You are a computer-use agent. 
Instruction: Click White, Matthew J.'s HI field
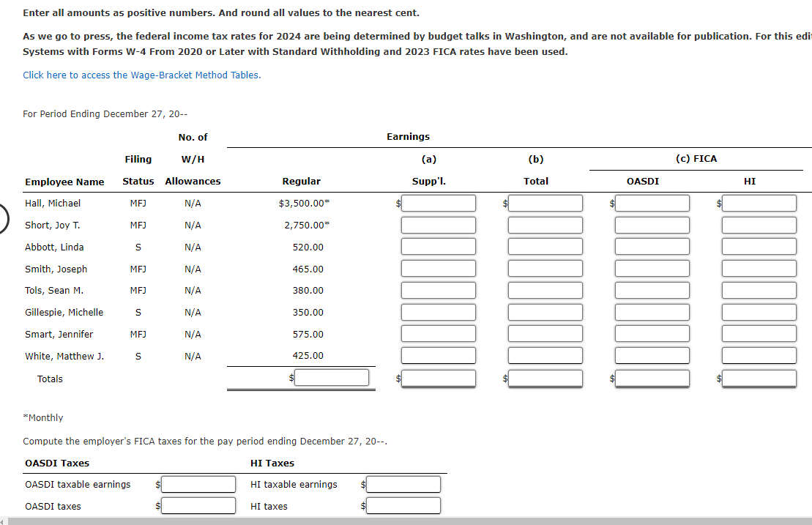pos(759,355)
